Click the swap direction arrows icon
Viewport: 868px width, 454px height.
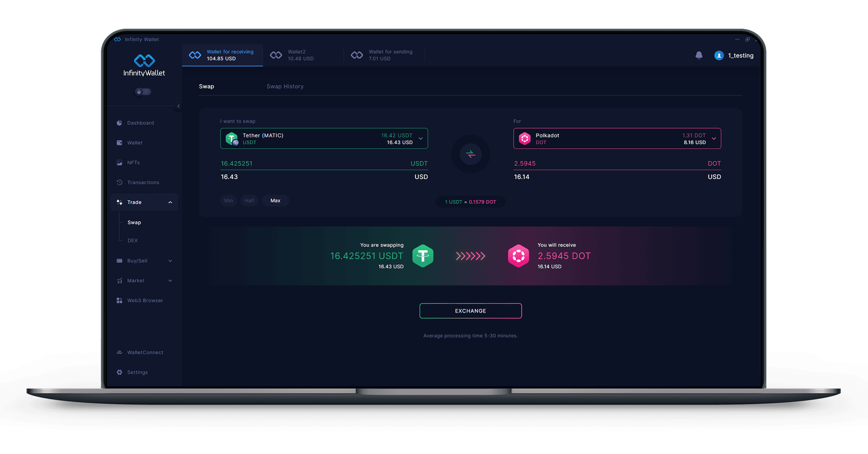[x=471, y=154]
